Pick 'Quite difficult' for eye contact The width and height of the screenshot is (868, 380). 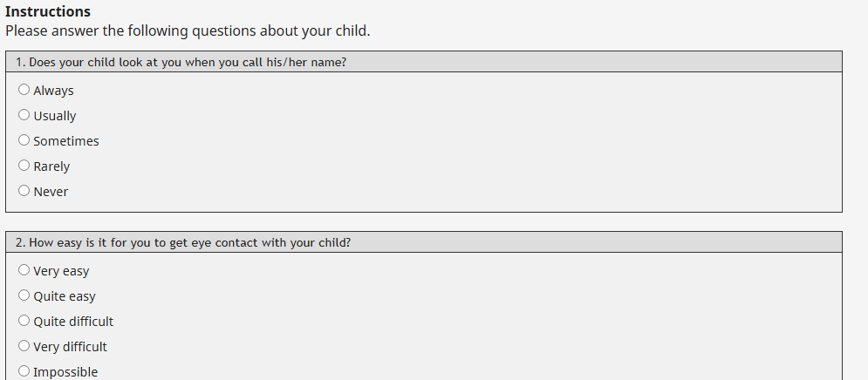(24, 321)
